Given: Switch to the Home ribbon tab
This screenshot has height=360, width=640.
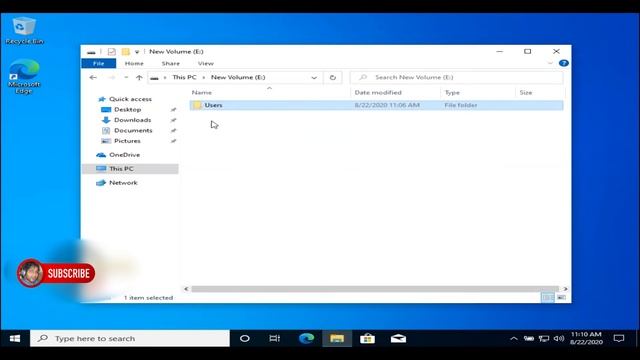Looking at the screenshot, I should (134, 63).
